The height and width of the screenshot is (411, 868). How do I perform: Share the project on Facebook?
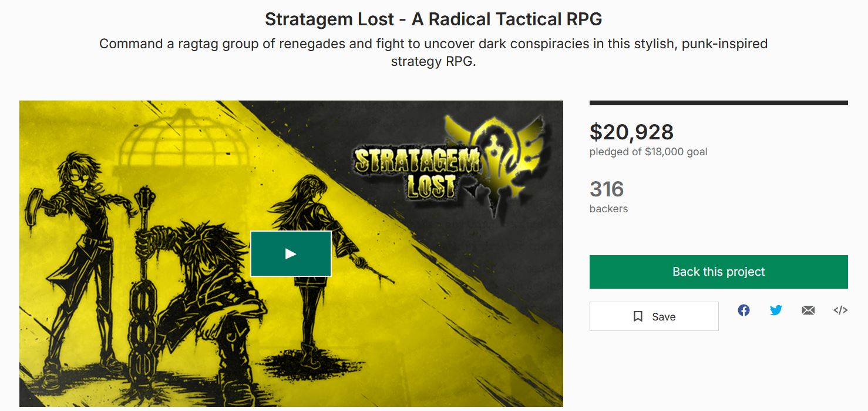(743, 310)
